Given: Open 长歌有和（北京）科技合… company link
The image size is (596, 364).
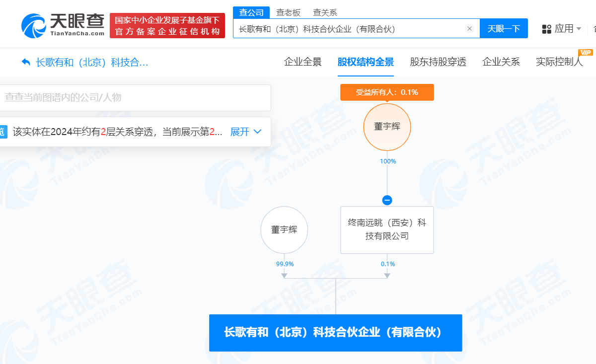Looking at the screenshot, I should click(x=92, y=62).
